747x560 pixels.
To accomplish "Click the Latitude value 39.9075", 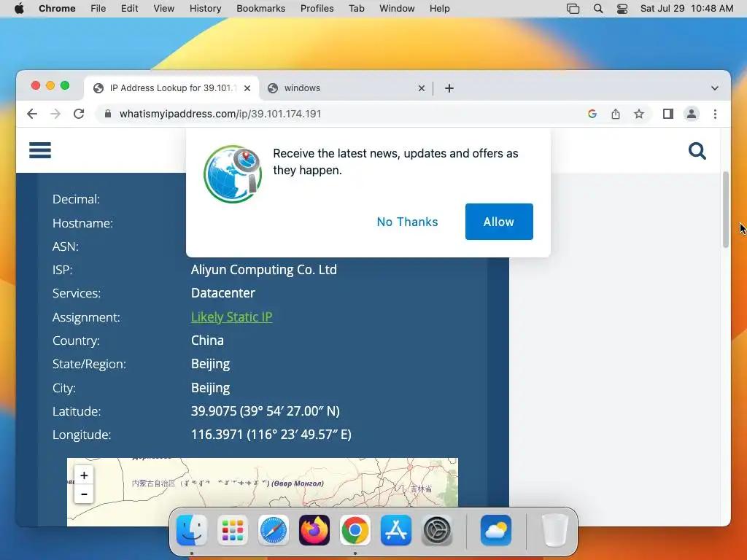I will [266, 411].
